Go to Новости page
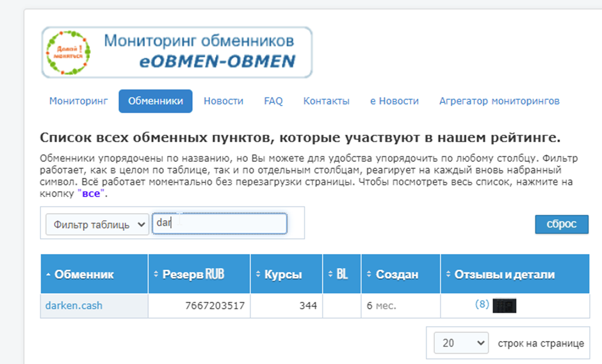602x364 pixels. (224, 101)
